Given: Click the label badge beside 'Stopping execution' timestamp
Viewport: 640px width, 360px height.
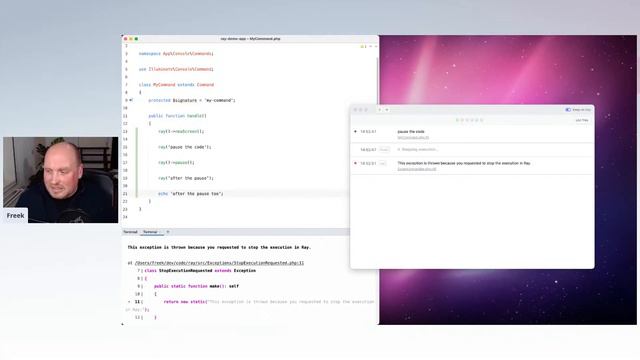Looking at the screenshot, I should 384,150.
